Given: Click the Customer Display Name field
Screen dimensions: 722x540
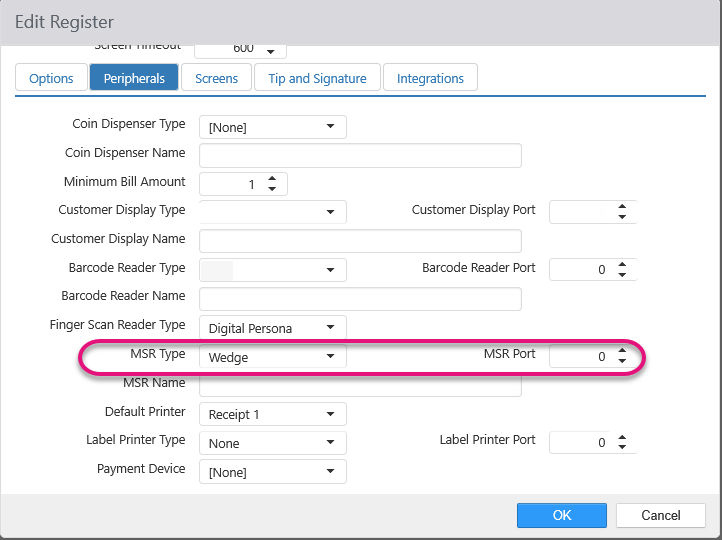Looking at the screenshot, I should (x=360, y=241).
